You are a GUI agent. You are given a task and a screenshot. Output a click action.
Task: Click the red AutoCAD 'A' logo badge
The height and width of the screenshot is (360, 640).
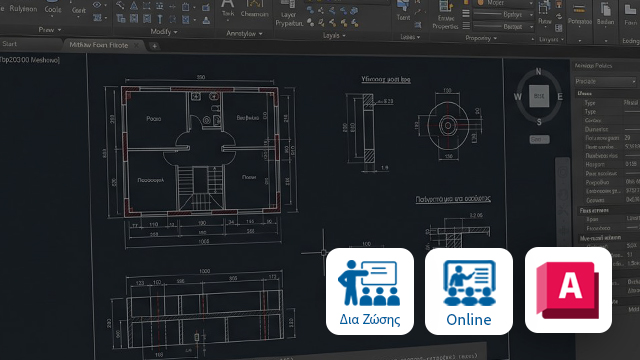click(x=568, y=290)
